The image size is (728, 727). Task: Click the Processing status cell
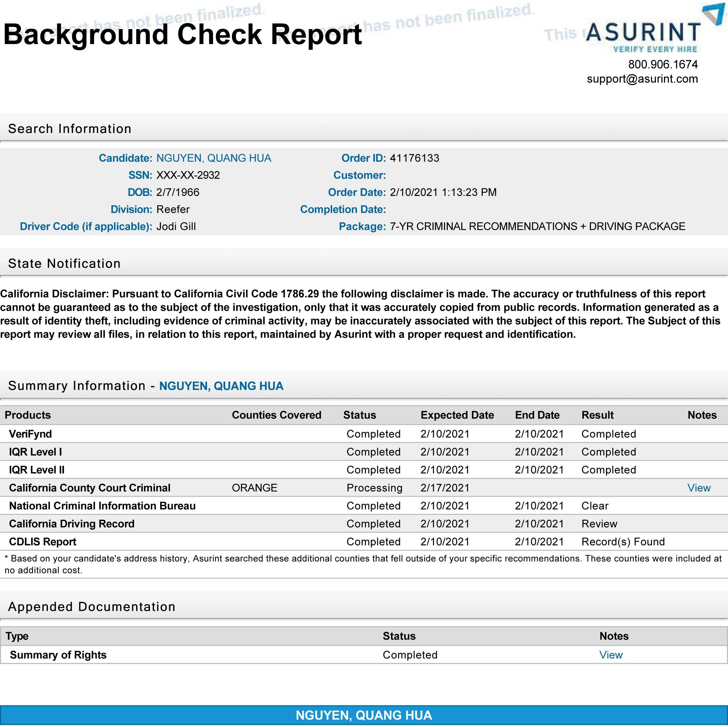coord(374,488)
